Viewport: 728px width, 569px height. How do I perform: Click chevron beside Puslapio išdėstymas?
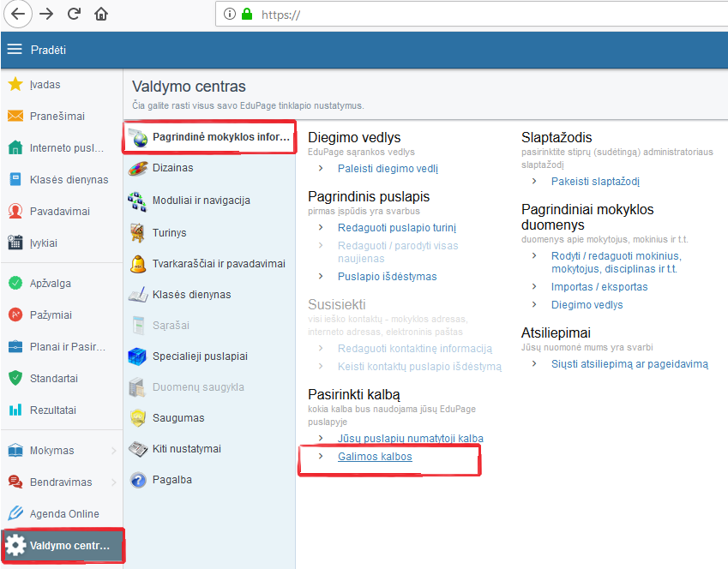point(321,276)
